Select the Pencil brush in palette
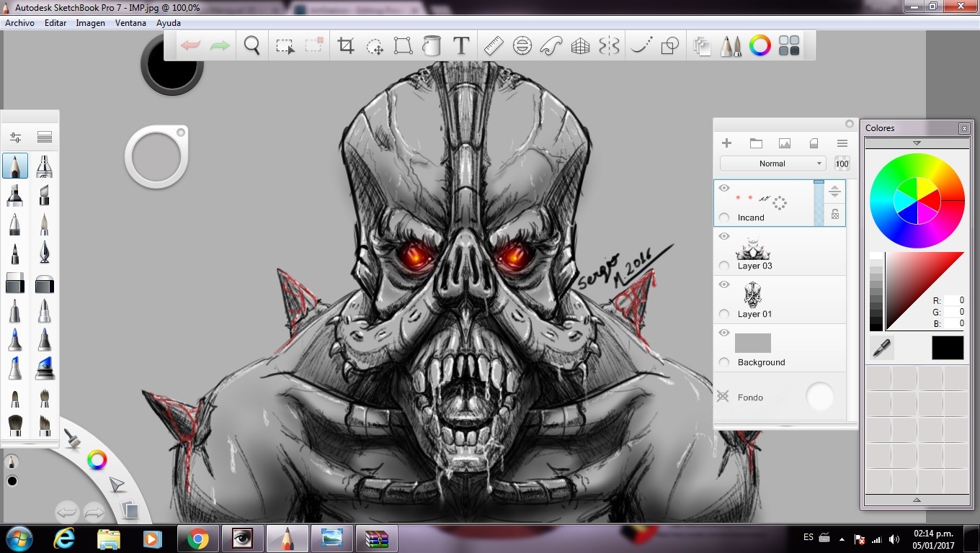Image resolution: width=980 pixels, height=553 pixels. pos(15,166)
